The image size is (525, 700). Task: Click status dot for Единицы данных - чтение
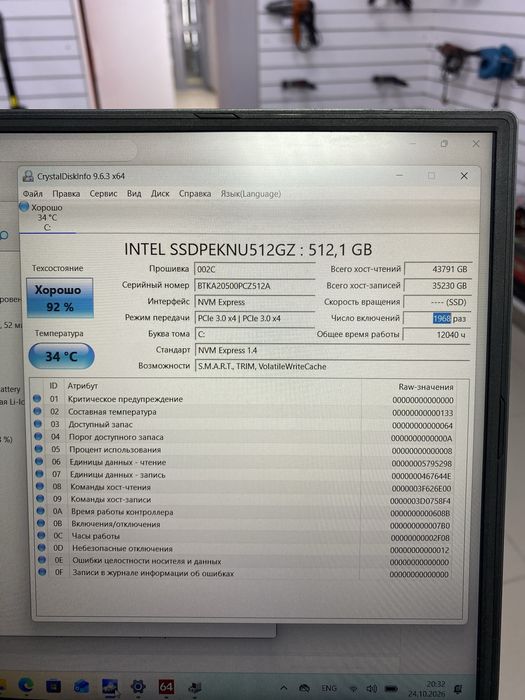[39, 461]
